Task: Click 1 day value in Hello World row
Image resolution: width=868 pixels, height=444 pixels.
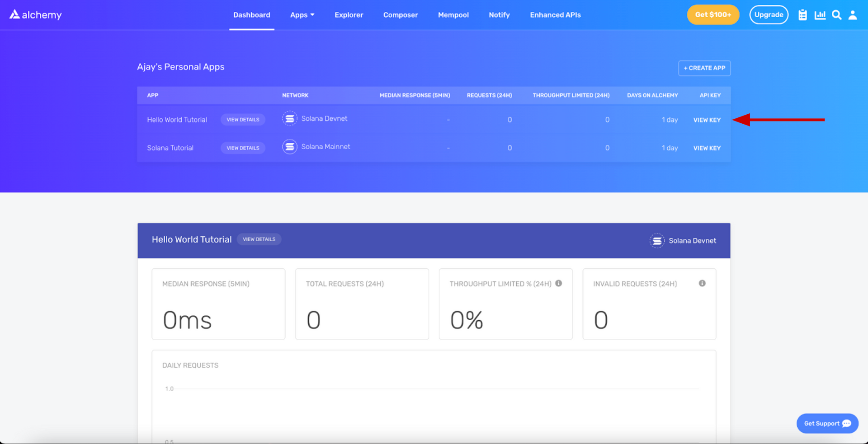Action: tap(670, 120)
